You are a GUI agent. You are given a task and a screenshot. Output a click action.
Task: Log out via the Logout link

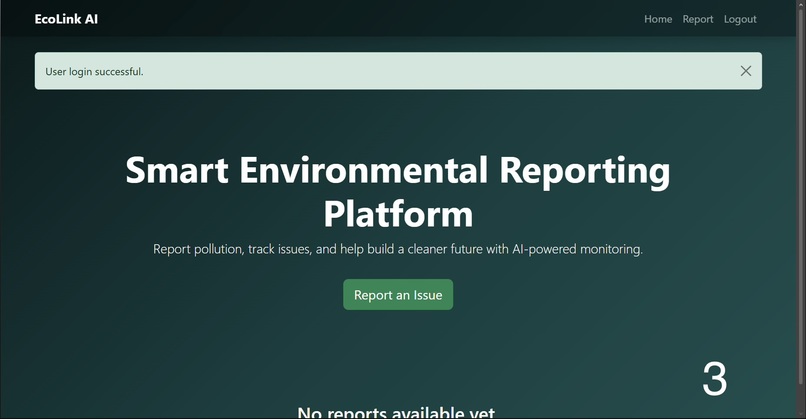pos(740,19)
